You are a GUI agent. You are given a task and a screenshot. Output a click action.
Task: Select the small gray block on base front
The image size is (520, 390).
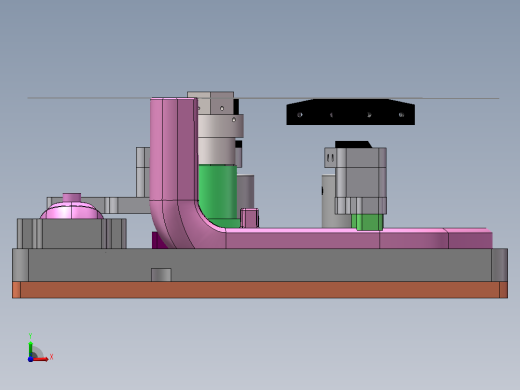pos(161,275)
